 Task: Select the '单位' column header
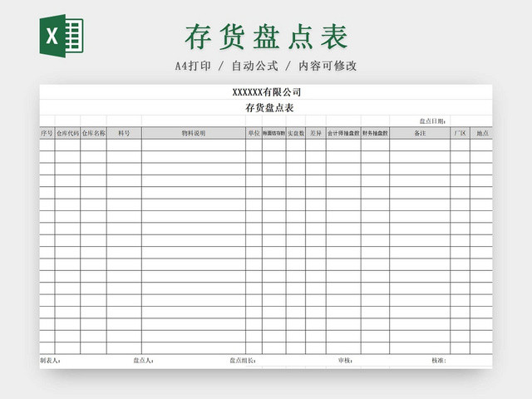pyautogui.click(x=254, y=133)
